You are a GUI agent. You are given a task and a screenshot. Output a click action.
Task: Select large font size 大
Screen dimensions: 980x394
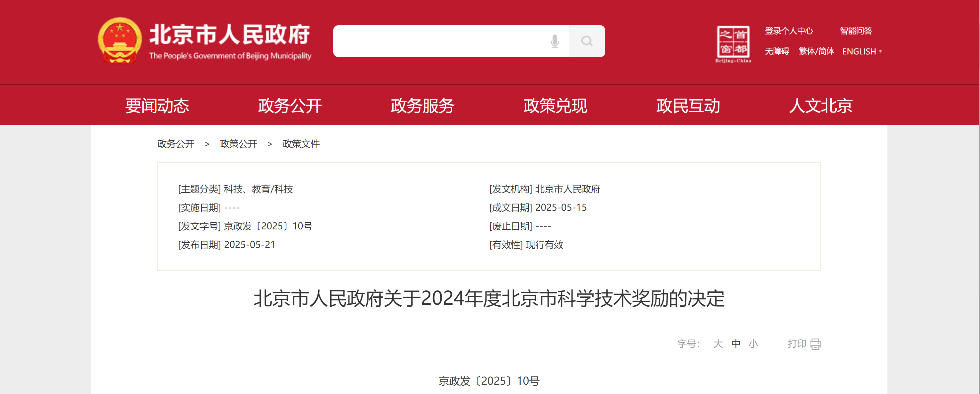tap(718, 344)
